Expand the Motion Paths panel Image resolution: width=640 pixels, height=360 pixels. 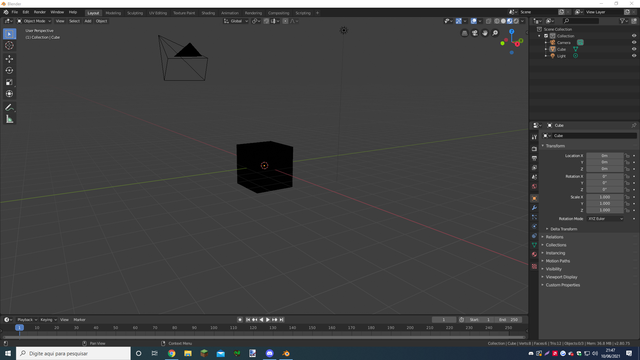click(x=558, y=261)
